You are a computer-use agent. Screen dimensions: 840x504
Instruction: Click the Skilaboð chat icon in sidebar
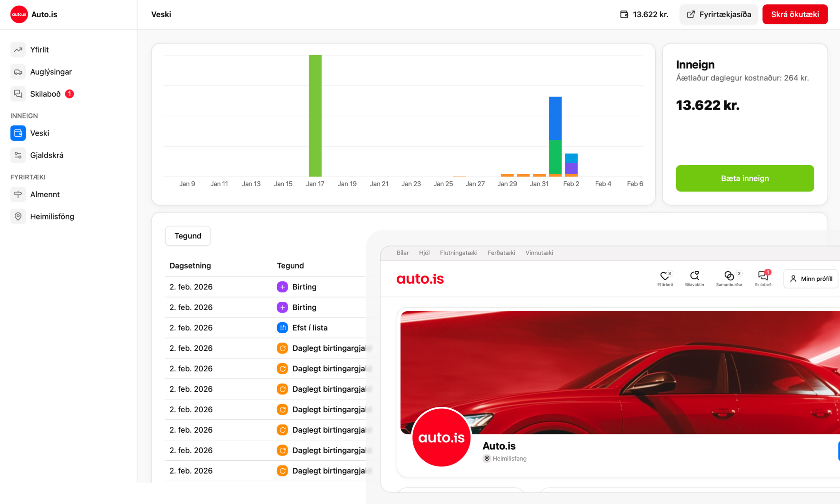[x=18, y=94]
